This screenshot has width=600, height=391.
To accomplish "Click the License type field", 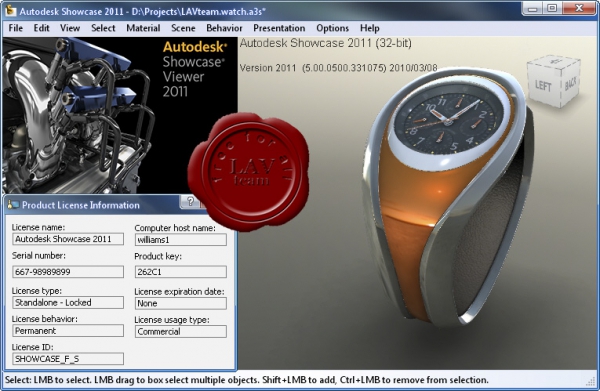I will (68, 302).
